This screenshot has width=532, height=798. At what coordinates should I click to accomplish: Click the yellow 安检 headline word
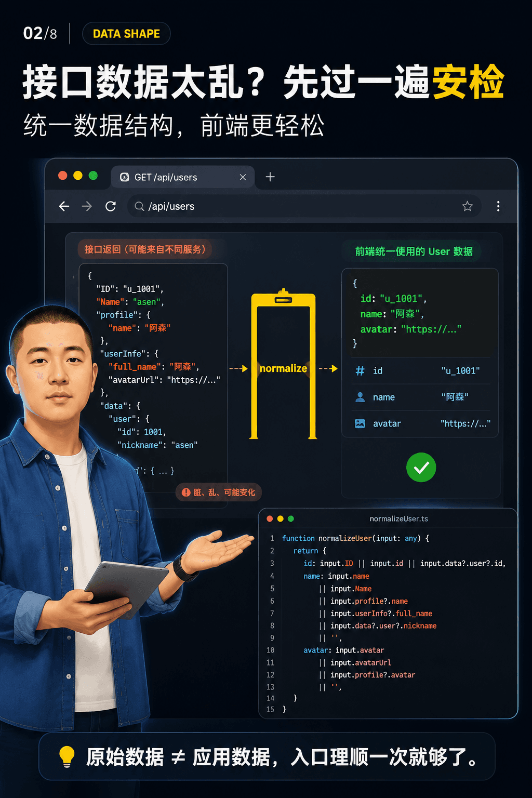(x=468, y=82)
